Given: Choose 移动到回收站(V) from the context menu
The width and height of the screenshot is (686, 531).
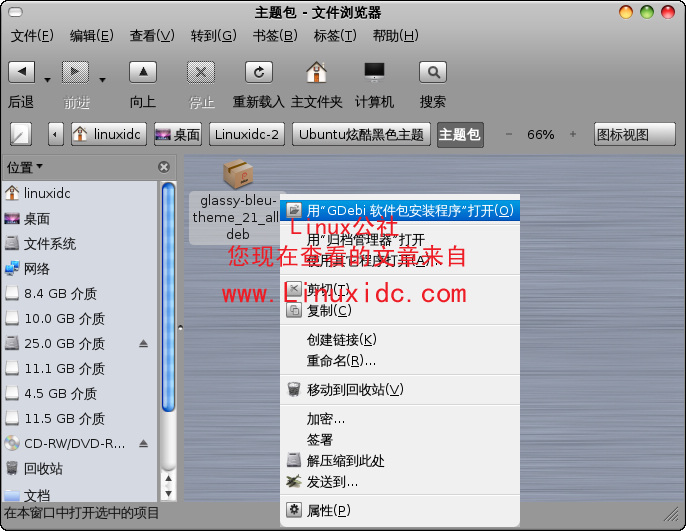Looking at the screenshot, I should tap(399, 389).
